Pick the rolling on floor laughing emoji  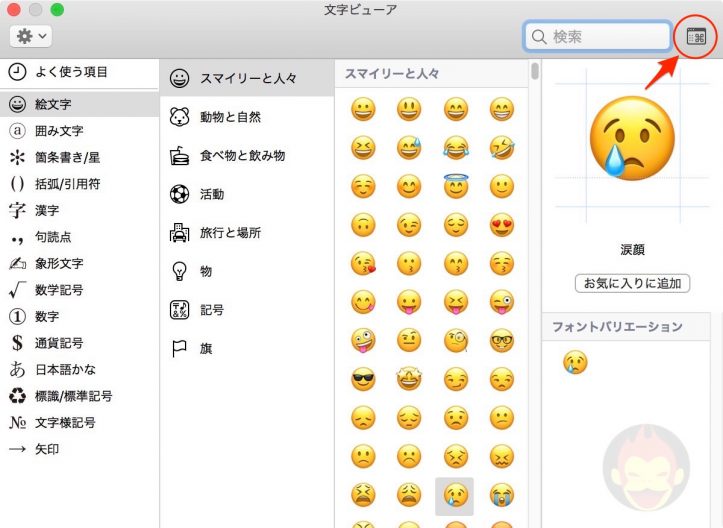point(502,148)
